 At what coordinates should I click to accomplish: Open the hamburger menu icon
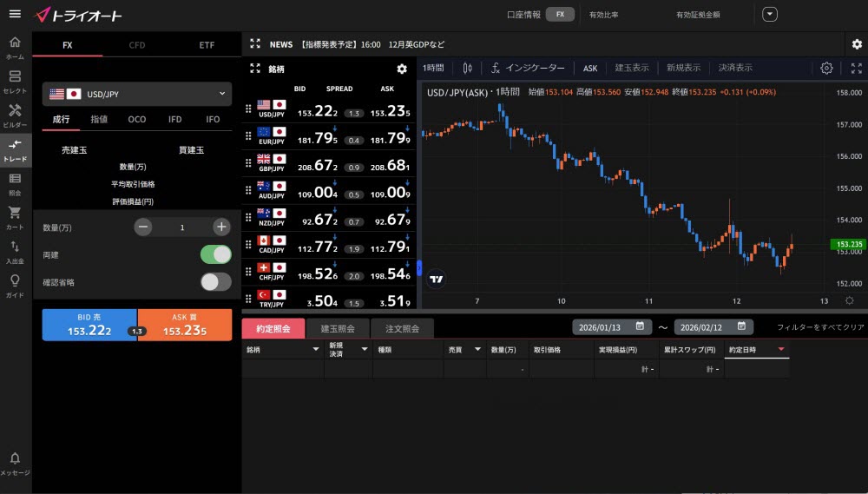[15, 14]
